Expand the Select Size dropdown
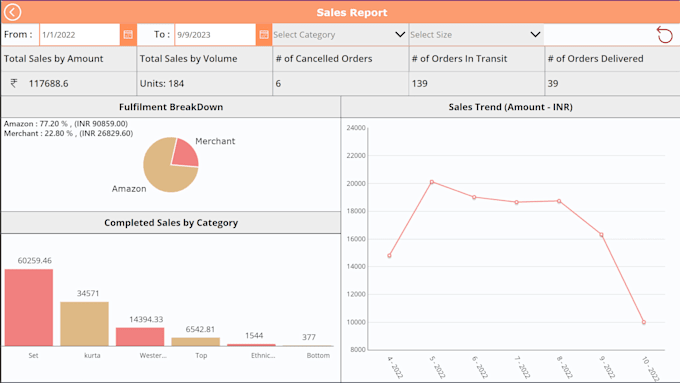 pos(476,35)
